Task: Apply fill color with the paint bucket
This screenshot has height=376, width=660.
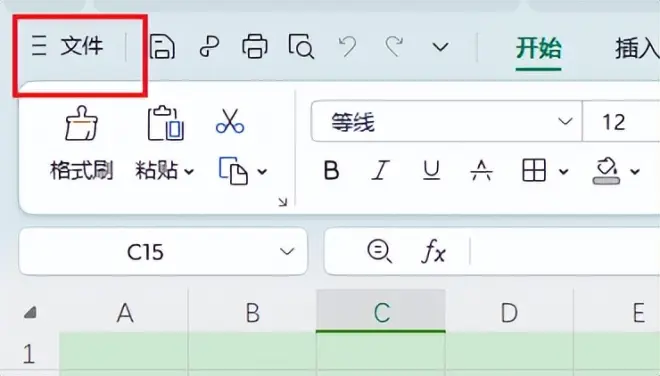Action: click(x=606, y=171)
